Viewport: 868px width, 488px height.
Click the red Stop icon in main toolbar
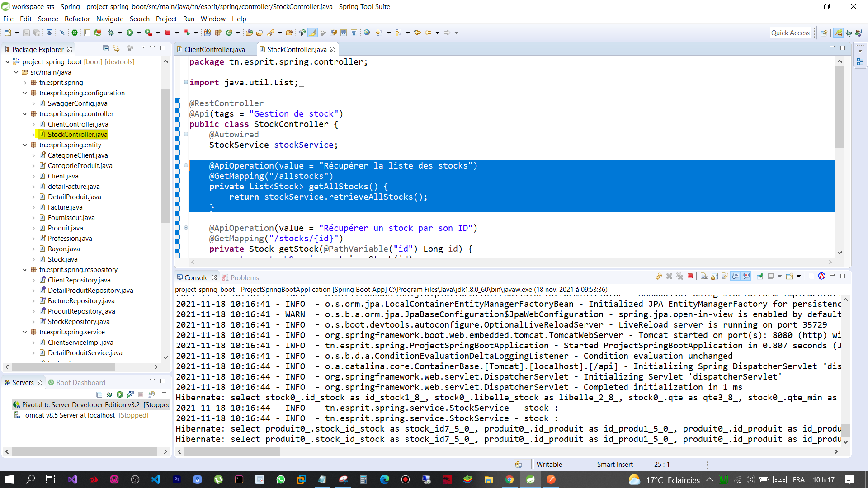coord(168,33)
